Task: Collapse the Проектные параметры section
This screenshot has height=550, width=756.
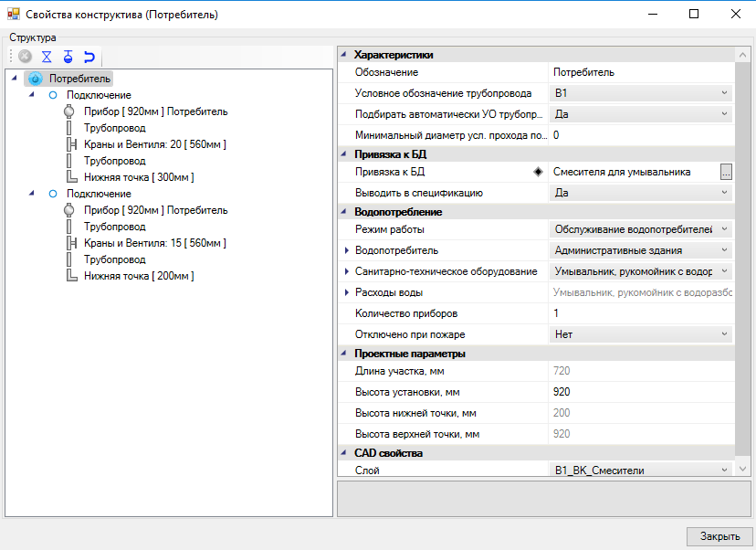Action: (x=344, y=353)
